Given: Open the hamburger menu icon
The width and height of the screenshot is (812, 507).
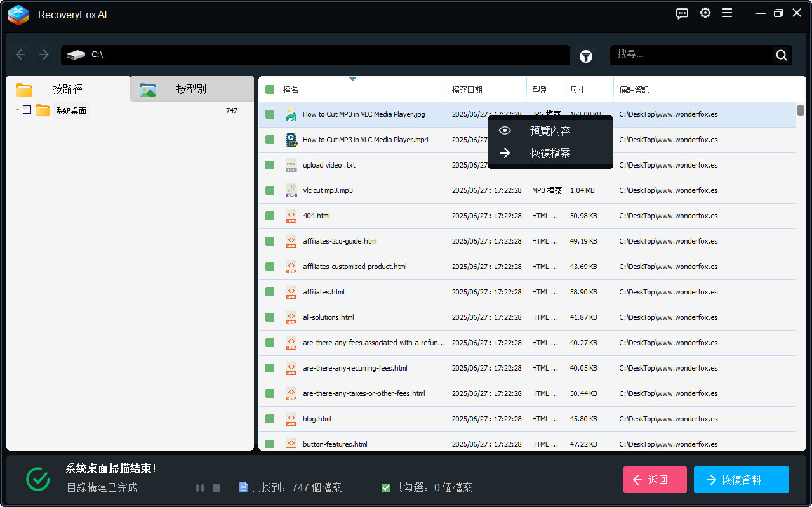Looking at the screenshot, I should point(728,13).
